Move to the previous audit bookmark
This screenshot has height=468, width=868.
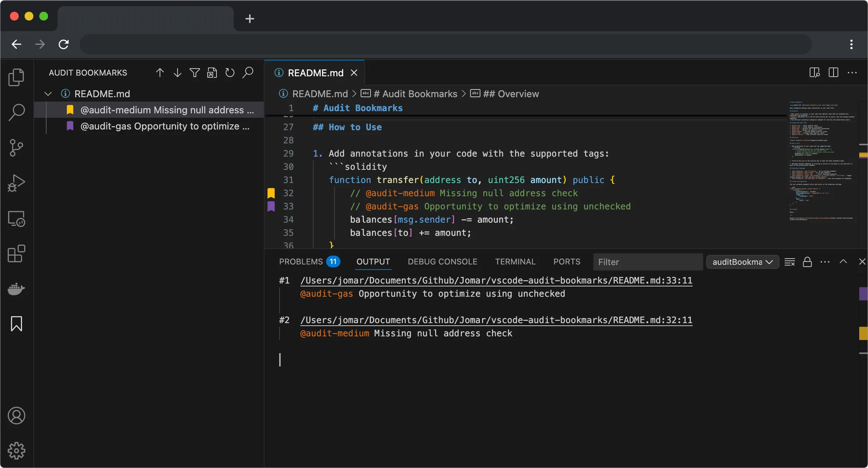click(159, 72)
